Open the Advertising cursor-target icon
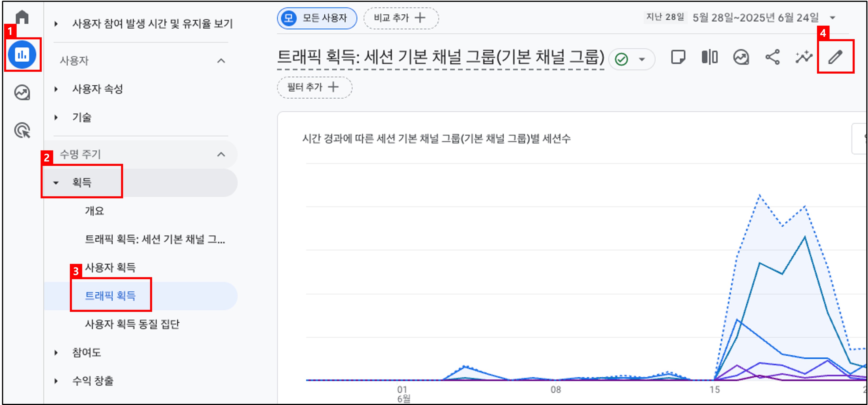 click(x=22, y=130)
